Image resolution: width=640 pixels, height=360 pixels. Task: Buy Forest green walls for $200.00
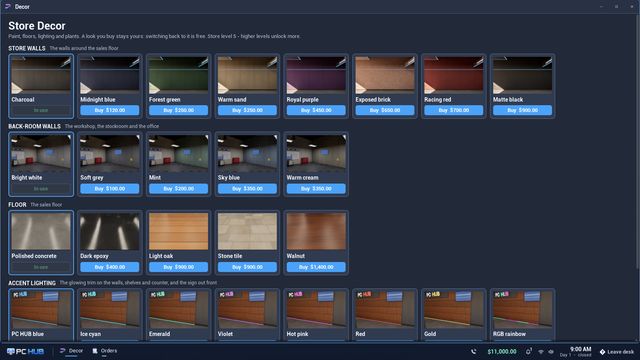[178, 110]
